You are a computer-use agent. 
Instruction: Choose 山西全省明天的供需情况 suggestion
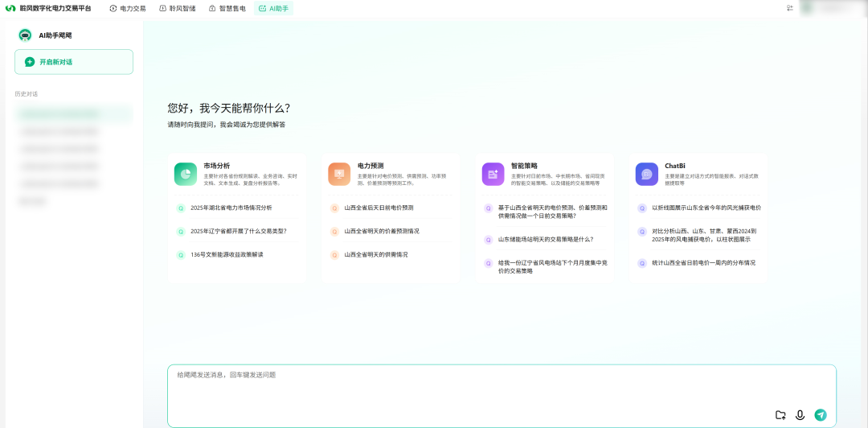375,254
